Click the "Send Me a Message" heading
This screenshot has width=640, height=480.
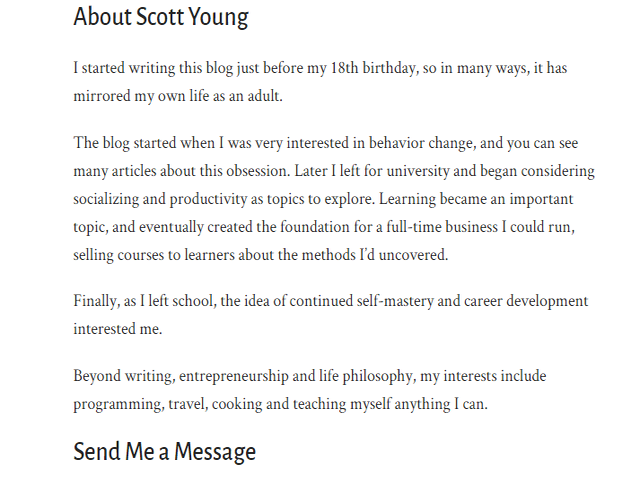[x=164, y=452]
